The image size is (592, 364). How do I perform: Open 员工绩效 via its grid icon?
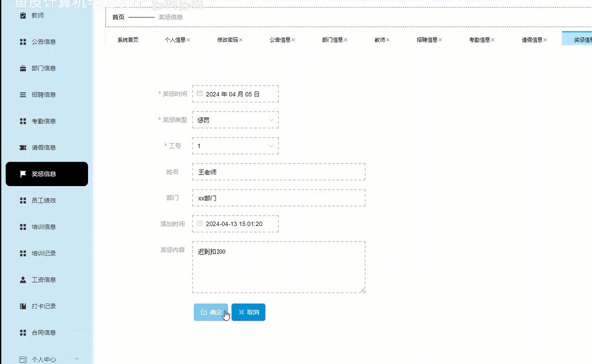point(22,200)
